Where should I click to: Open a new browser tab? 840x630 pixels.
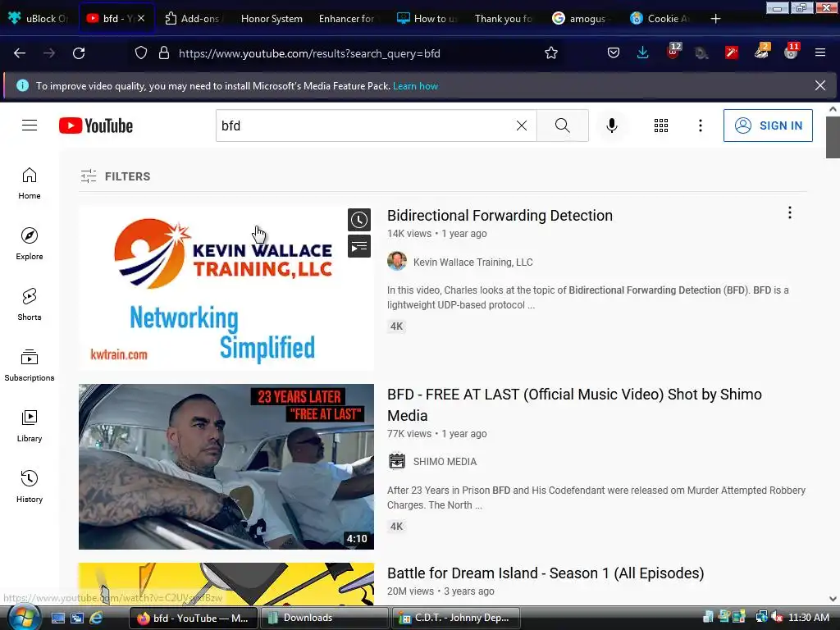pyautogui.click(x=715, y=19)
